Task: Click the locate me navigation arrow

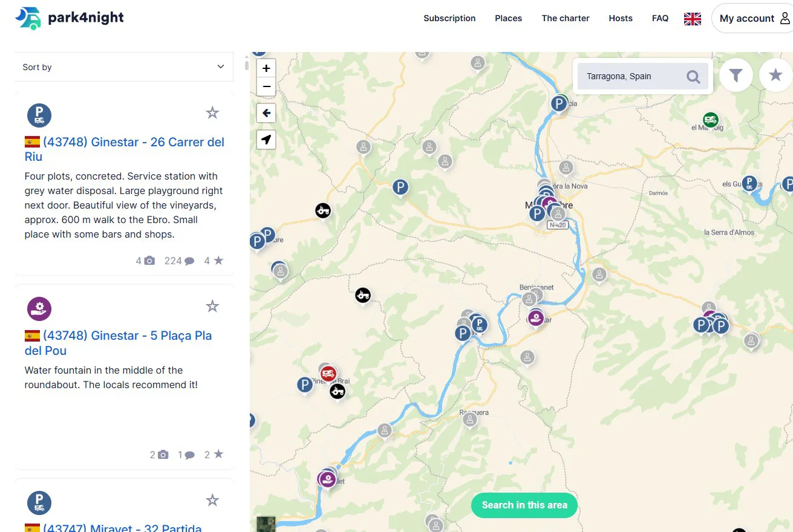Action: tap(266, 140)
